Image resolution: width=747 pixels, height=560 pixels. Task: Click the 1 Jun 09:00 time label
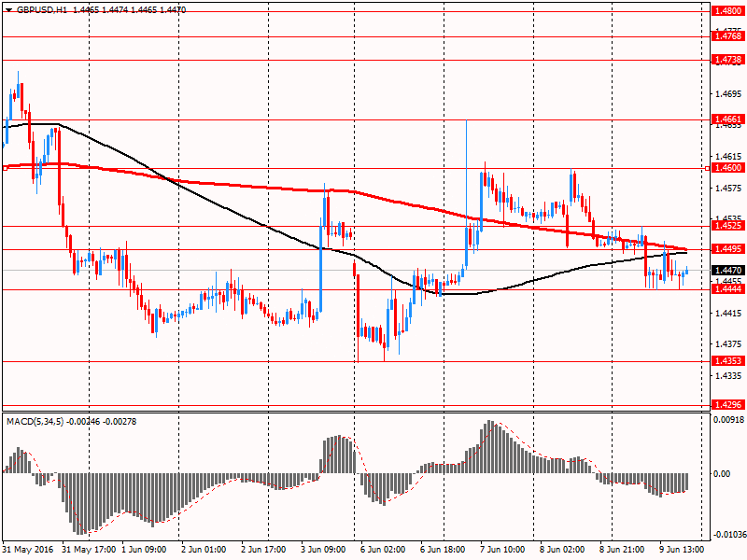point(144,550)
